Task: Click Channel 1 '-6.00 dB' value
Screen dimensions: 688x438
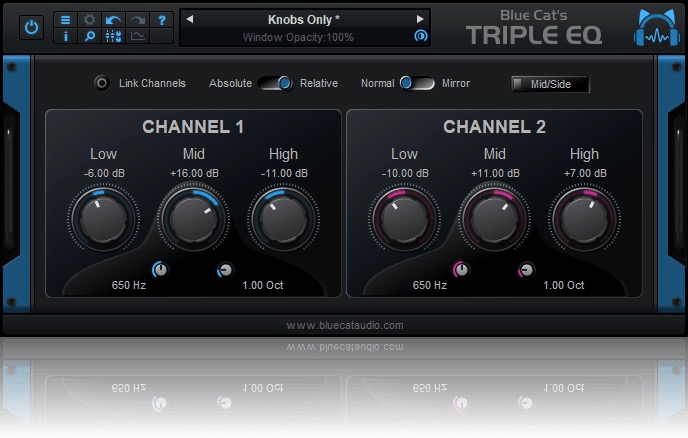Action: (x=104, y=173)
